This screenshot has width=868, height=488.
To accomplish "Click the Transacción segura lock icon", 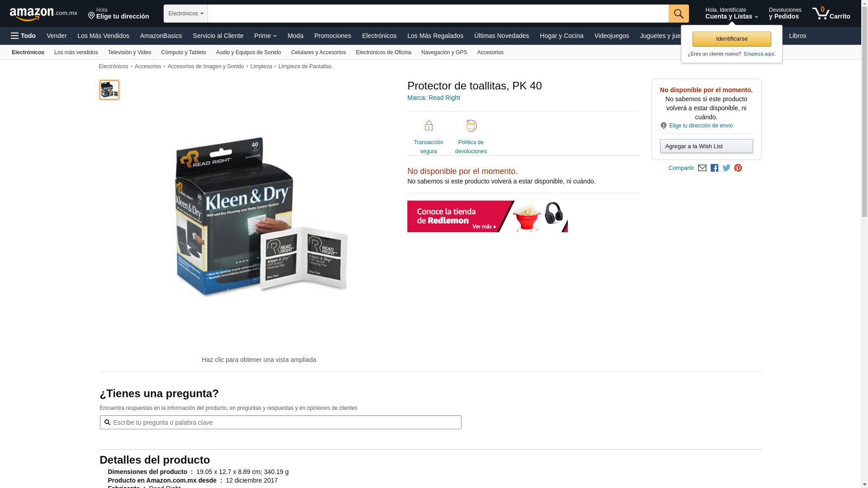I will coord(429,126).
